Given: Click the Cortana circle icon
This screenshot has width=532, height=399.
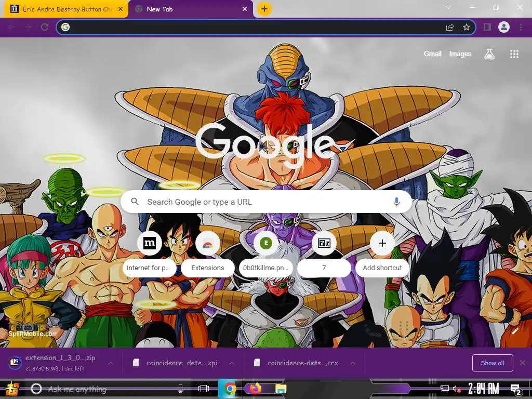Looking at the screenshot, I should (36, 389).
